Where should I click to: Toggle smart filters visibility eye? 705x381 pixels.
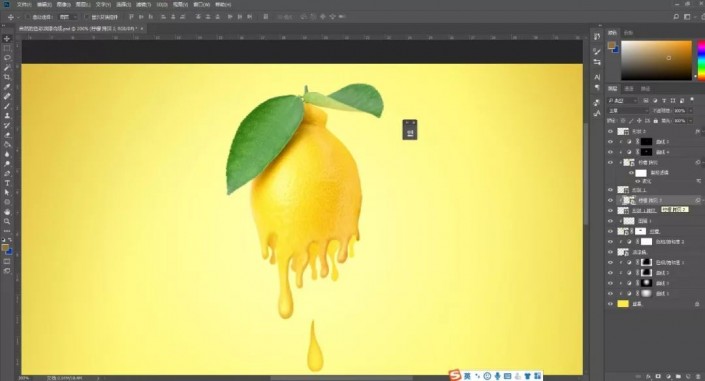coord(632,173)
